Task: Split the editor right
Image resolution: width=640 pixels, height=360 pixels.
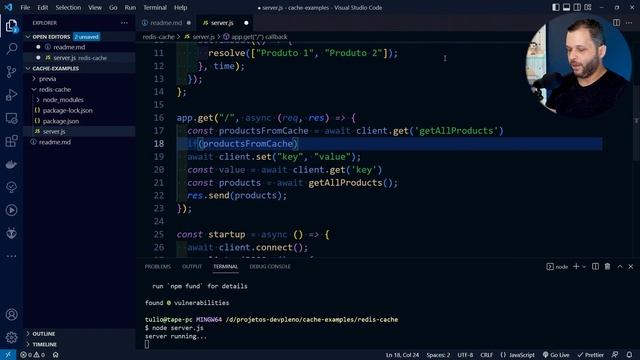Action: click(616, 23)
